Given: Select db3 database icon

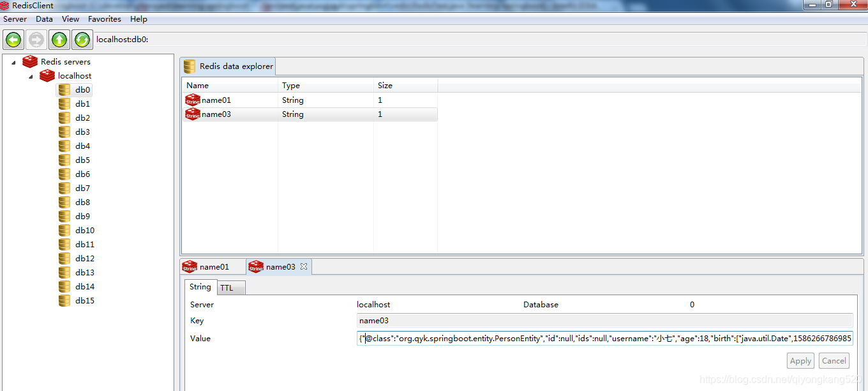Looking at the screenshot, I should coord(64,132).
